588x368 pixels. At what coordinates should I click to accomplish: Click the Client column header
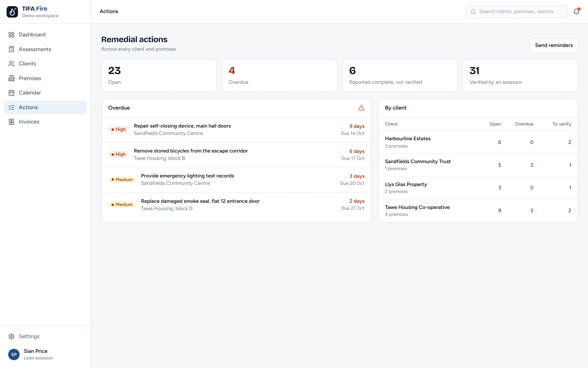[391, 124]
